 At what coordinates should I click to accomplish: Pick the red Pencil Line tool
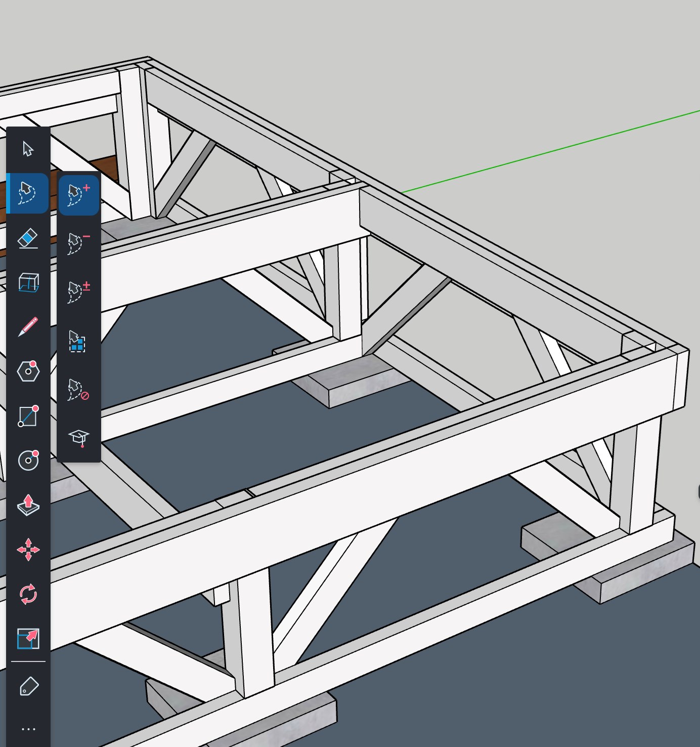[28, 327]
